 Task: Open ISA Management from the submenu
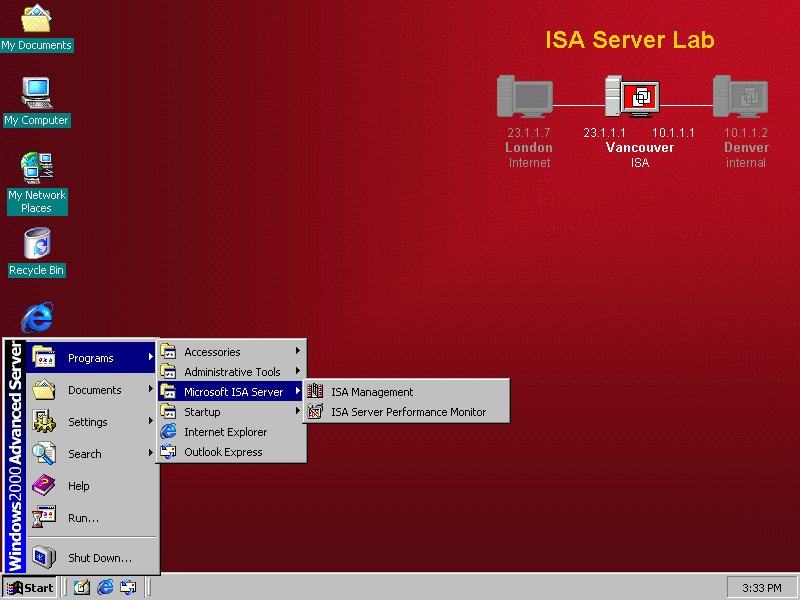click(371, 392)
